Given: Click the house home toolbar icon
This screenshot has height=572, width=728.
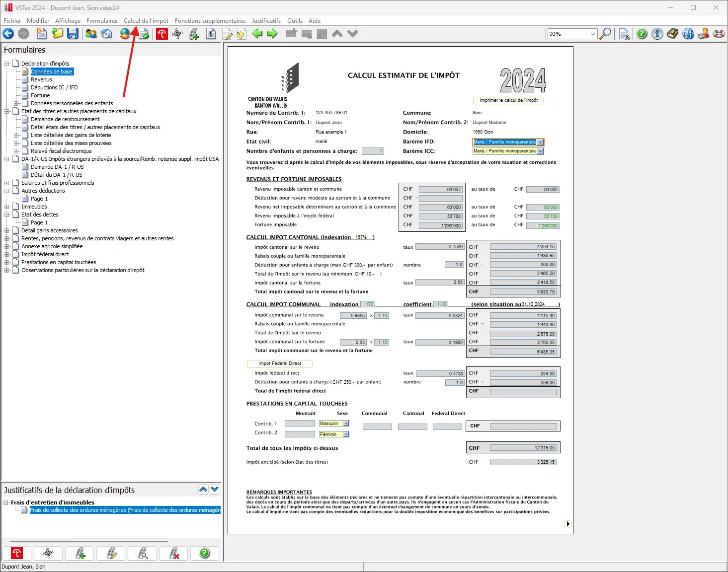Looking at the screenshot, I should click(106, 34).
